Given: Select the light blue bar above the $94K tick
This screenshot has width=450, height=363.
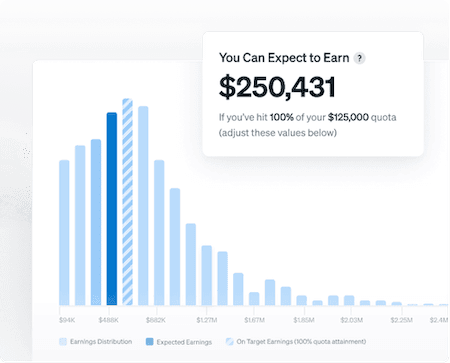Looking at the screenshot, I should (64, 233).
